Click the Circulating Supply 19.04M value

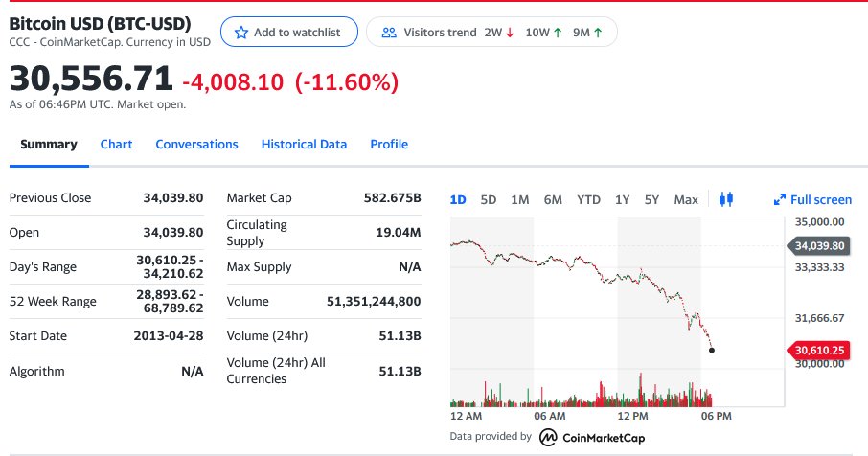coord(398,233)
